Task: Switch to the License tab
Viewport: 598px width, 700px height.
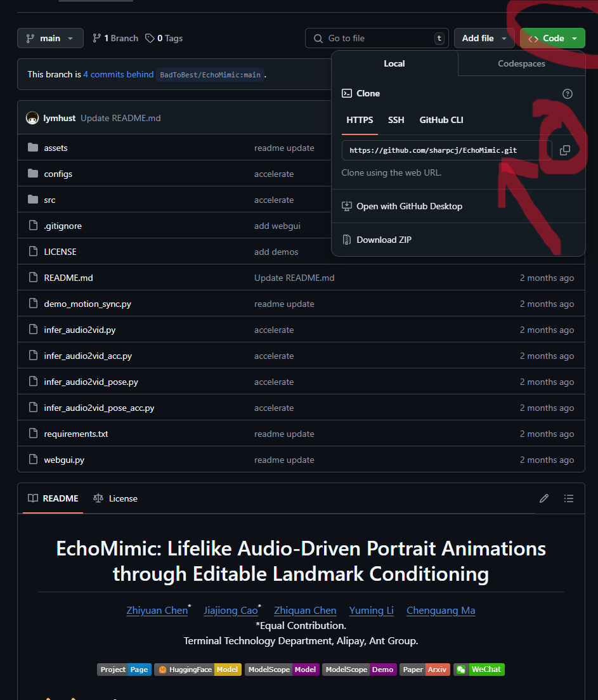Action: tap(115, 498)
